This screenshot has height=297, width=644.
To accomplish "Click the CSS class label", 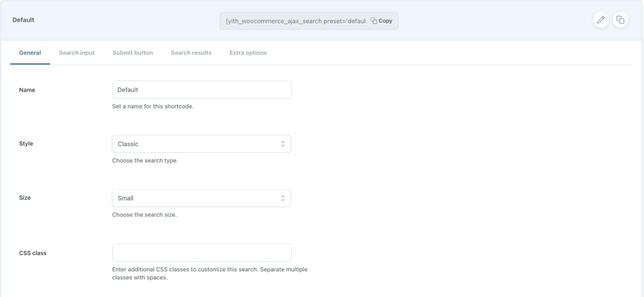I will [33, 253].
